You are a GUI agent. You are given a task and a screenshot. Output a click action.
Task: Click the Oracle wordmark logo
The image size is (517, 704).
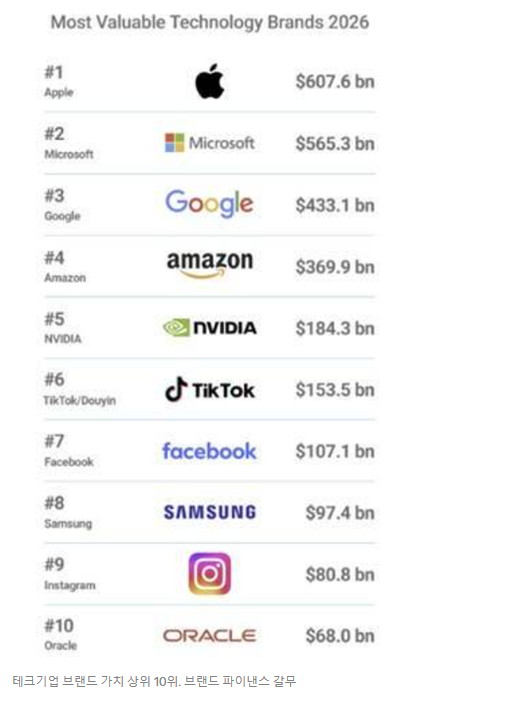click(x=209, y=635)
